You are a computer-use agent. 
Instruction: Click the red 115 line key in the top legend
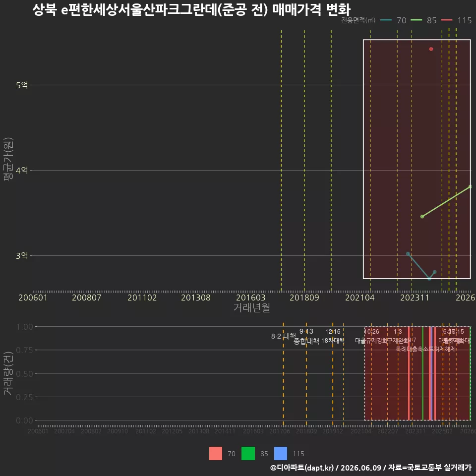pyautogui.click(x=447, y=20)
